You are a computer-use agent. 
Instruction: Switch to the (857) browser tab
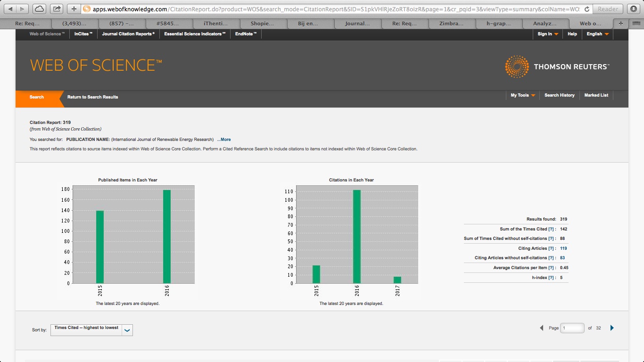point(122,23)
